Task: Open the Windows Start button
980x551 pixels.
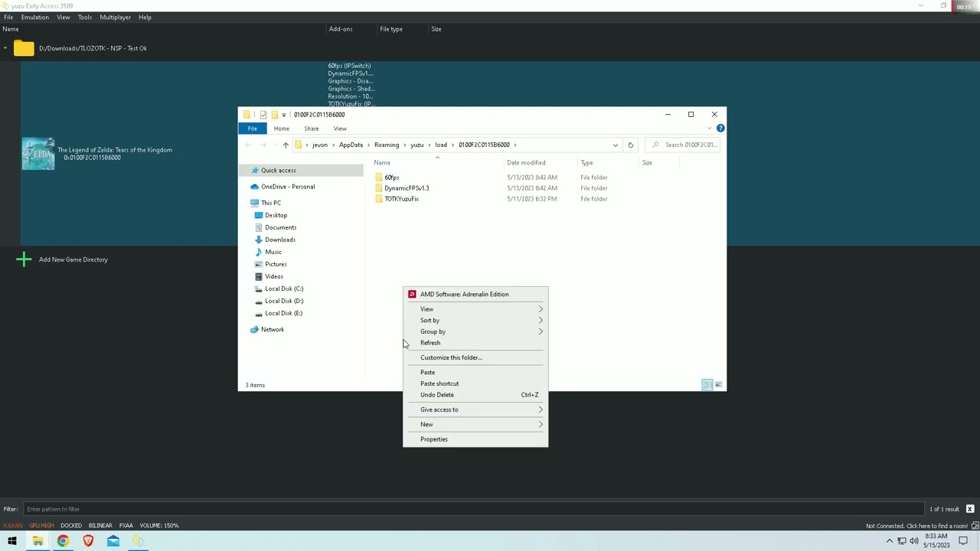Action: pyautogui.click(x=12, y=541)
